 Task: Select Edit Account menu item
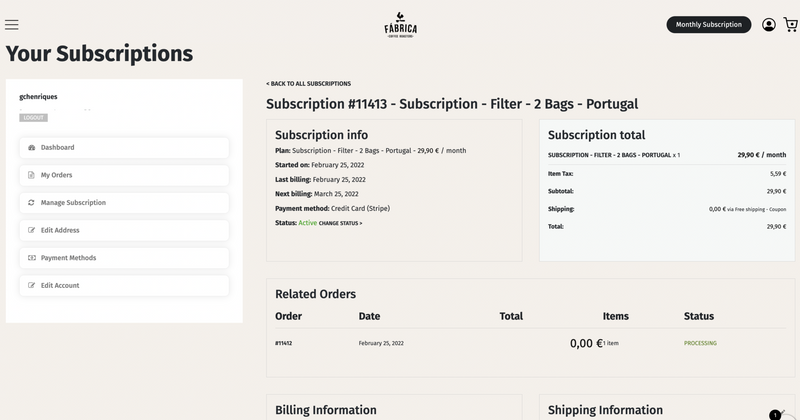(60, 286)
